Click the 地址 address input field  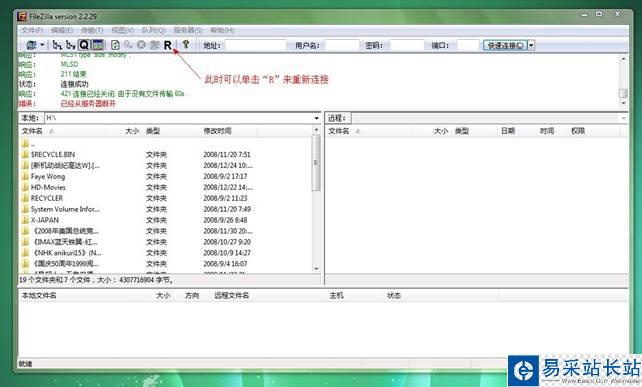click(x=255, y=45)
